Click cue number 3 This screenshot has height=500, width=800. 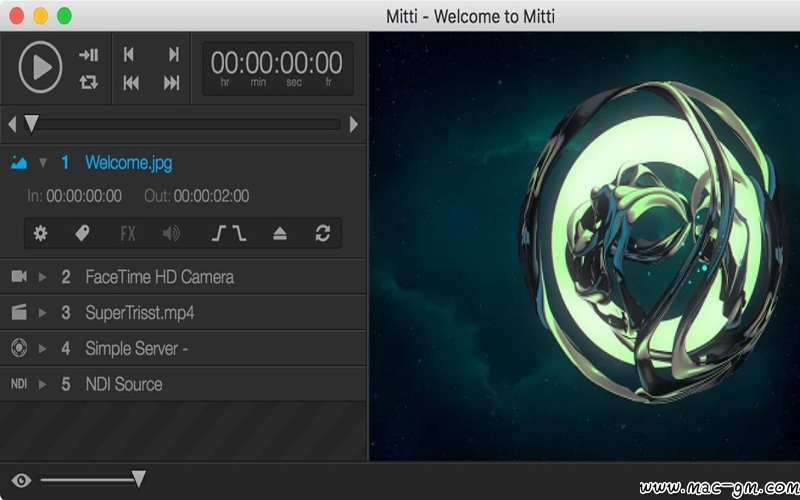pyautogui.click(x=66, y=313)
